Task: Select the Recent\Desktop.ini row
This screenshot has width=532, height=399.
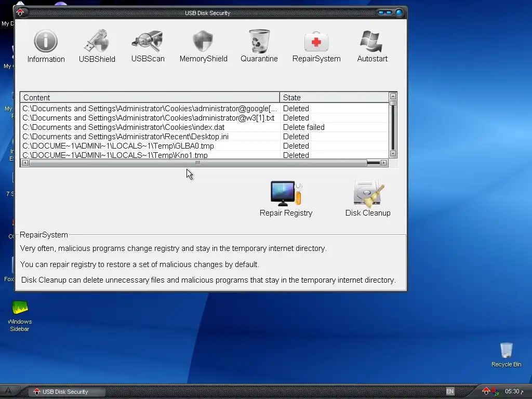Action: (204, 137)
